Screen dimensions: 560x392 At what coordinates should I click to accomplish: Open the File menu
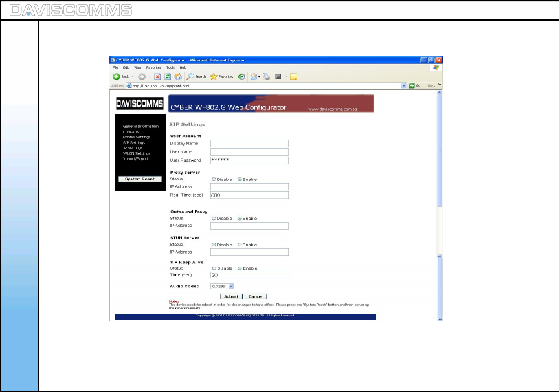coord(115,67)
